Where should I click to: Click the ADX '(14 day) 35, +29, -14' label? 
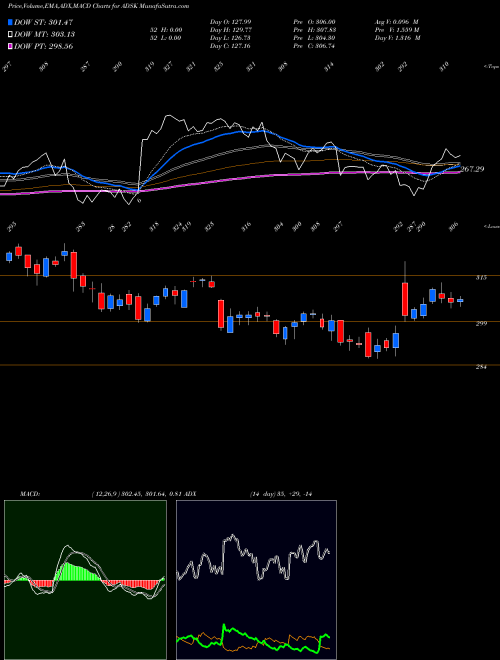[281, 494]
